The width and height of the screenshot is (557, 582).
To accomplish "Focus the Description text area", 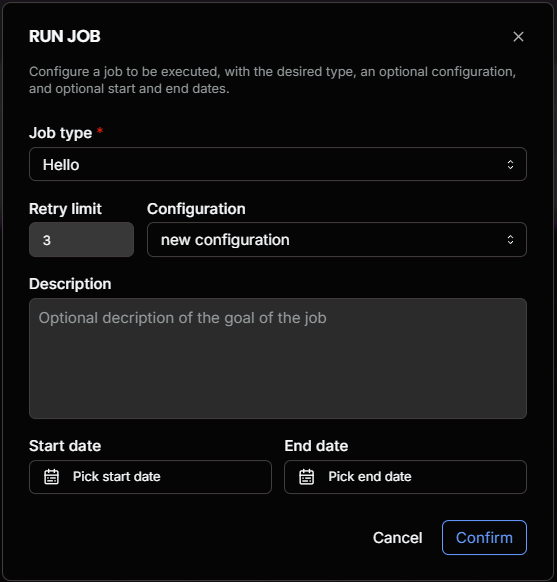I will [x=278, y=359].
